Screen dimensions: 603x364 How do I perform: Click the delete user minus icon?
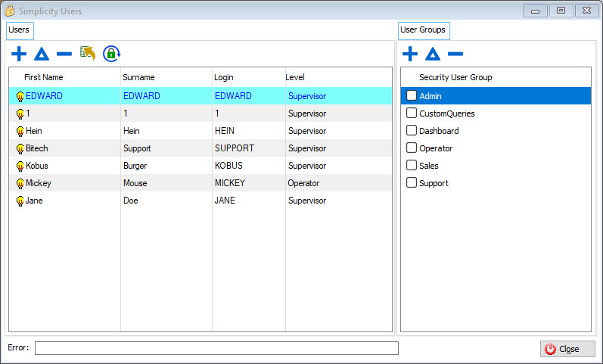point(64,54)
